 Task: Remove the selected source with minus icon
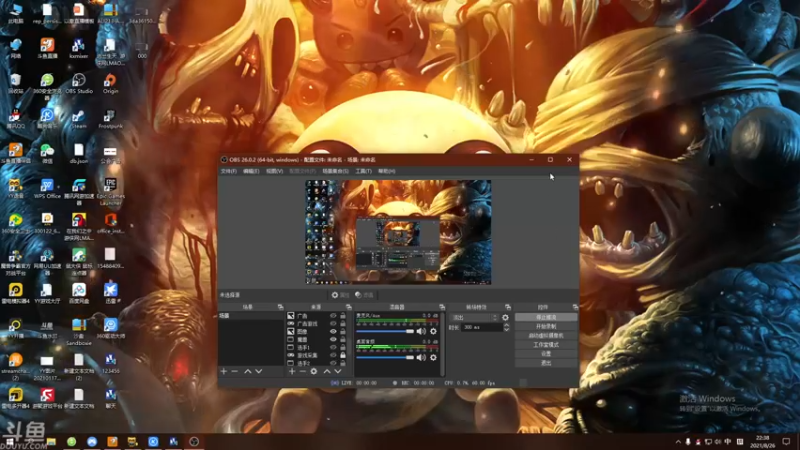pyautogui.click(x=303, y=371)
